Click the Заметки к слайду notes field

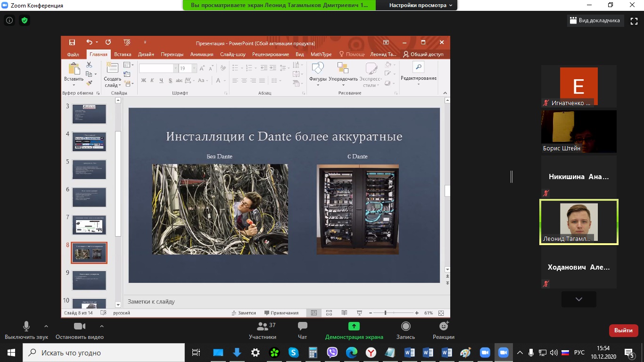[286, 301]
